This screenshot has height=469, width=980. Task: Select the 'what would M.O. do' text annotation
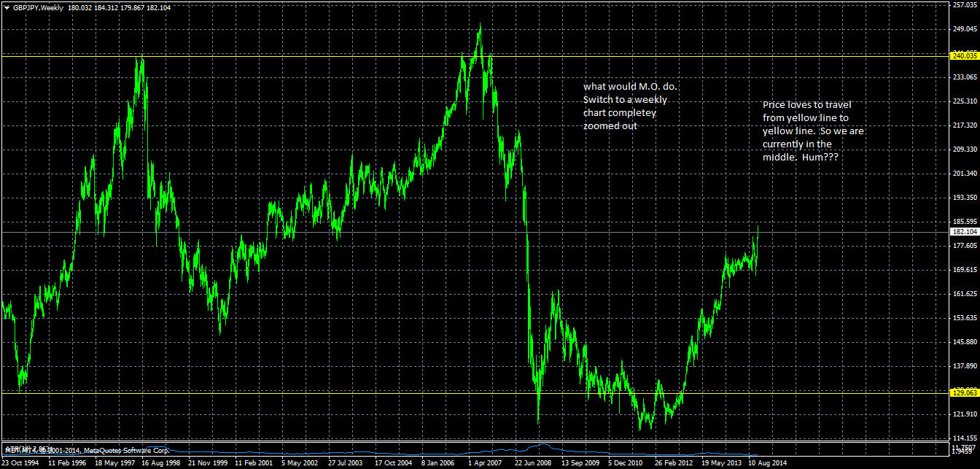630,106
